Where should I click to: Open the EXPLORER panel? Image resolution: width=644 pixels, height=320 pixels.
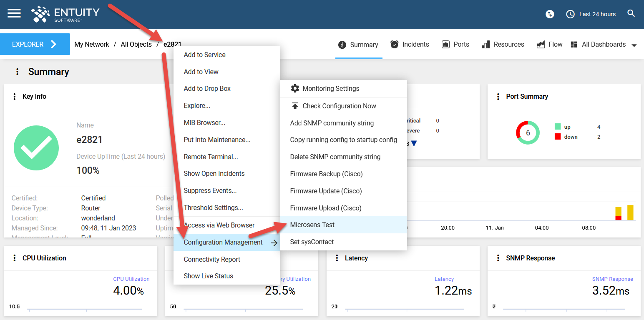point(35,44)
